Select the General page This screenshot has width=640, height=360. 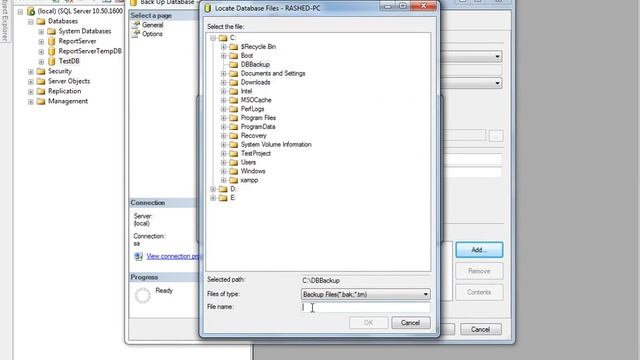[x=152, y=25]
